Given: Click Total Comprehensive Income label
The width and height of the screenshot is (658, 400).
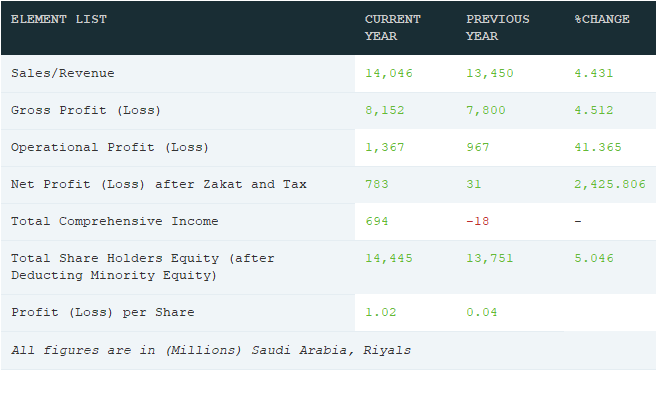Looking at the screenshot, I should click(x=115, y=221).
